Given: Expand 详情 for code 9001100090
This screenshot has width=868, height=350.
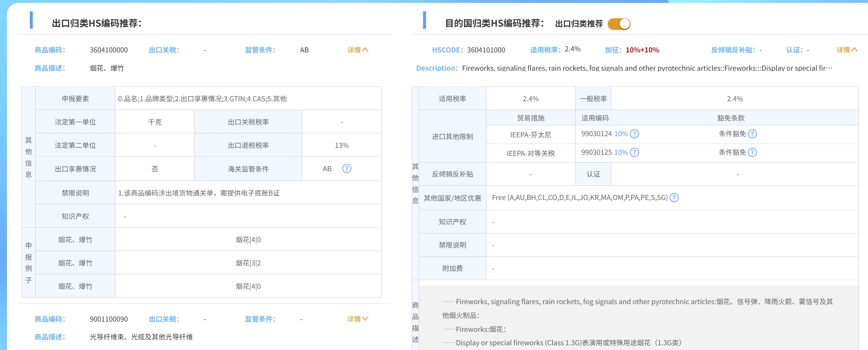Looking at the screenshot, I should [358, 319].
